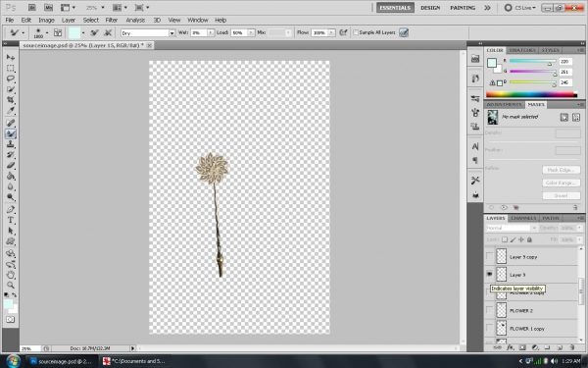Select the Crop tool
Image resolution: width=588 pixels, height=368 pixels.
point(11,99)
